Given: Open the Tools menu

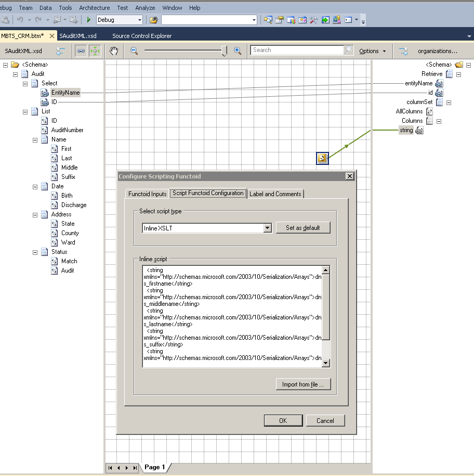Looking at the screenshot, I should pyautogui.click(x=65, y=8).
